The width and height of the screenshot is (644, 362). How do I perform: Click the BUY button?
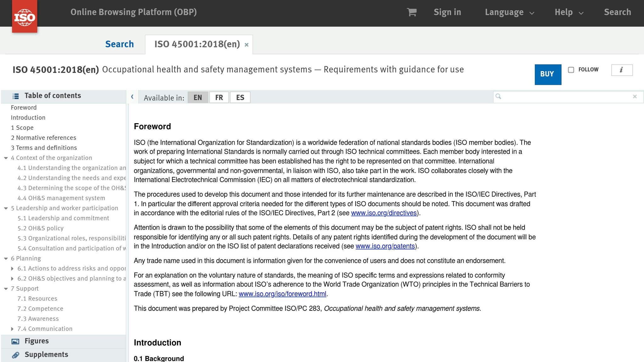tap(548, 74)
